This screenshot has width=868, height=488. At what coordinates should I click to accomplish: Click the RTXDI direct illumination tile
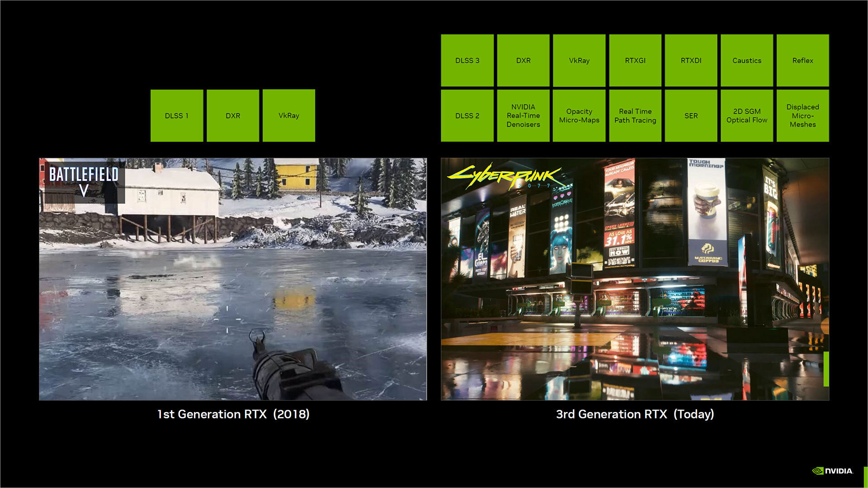point(691,60)
